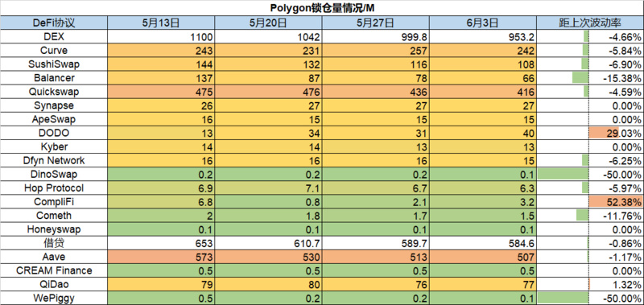
Task: Click the 借贷 value 584.6
Action: pos(483,243)
